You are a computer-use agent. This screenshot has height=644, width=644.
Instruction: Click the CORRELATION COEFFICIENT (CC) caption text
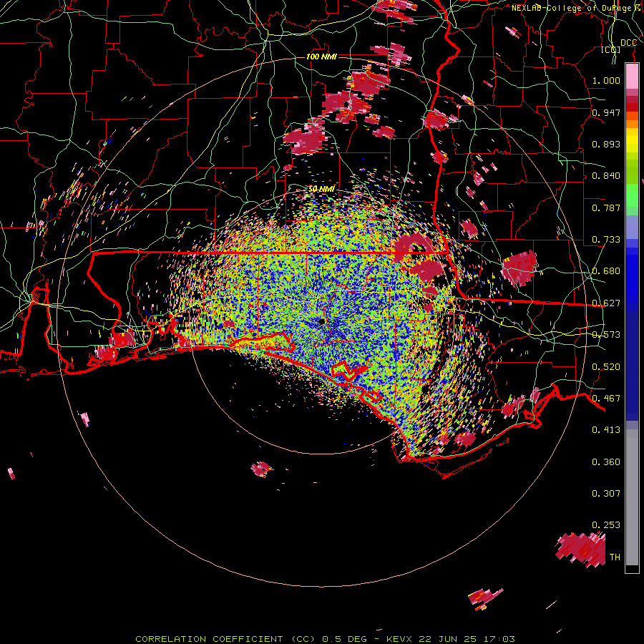pos(225,639)
